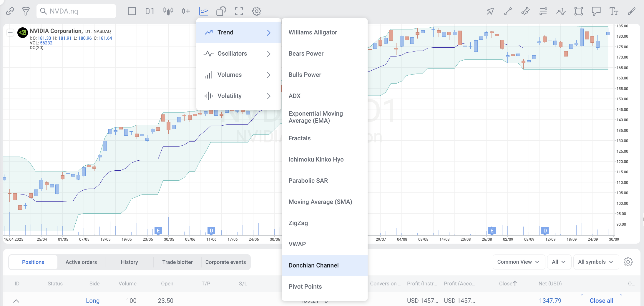The image size is (644, 306).
Task: Add the Williams Alligator indicator
Action: [325, 32]
